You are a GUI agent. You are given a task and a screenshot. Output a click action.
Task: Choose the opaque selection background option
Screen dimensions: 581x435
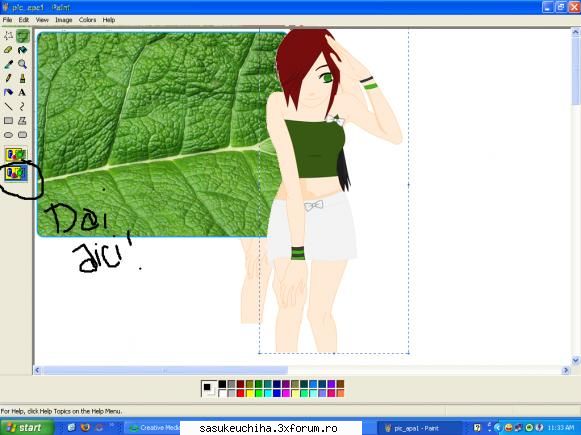pos(16,154)
